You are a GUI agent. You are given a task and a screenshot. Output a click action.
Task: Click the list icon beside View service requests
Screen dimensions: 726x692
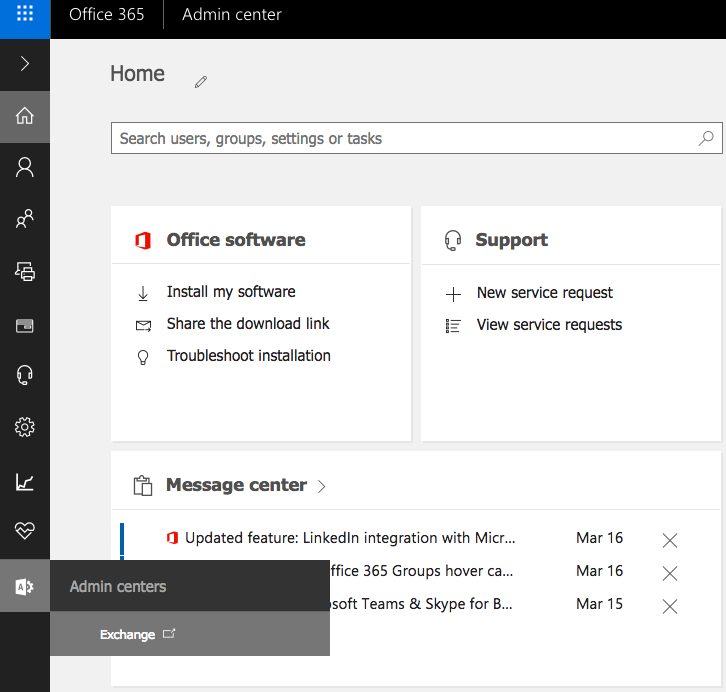pos(453,326)
